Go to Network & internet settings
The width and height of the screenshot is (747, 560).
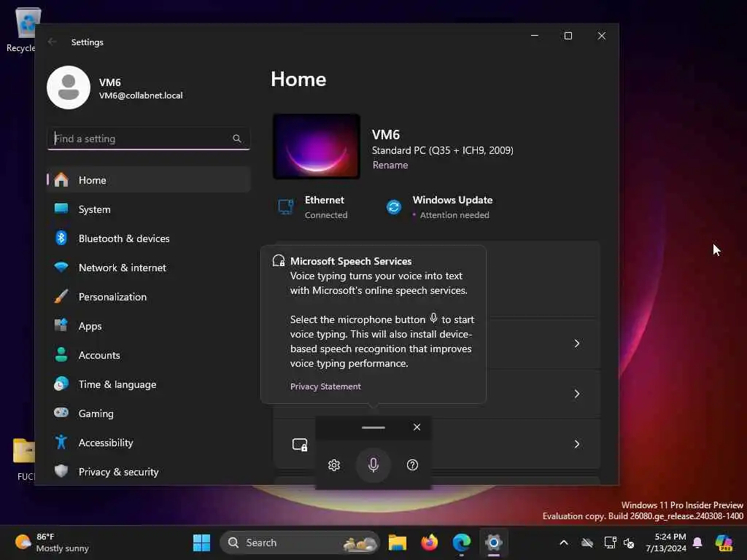click(x=149, y=268)
